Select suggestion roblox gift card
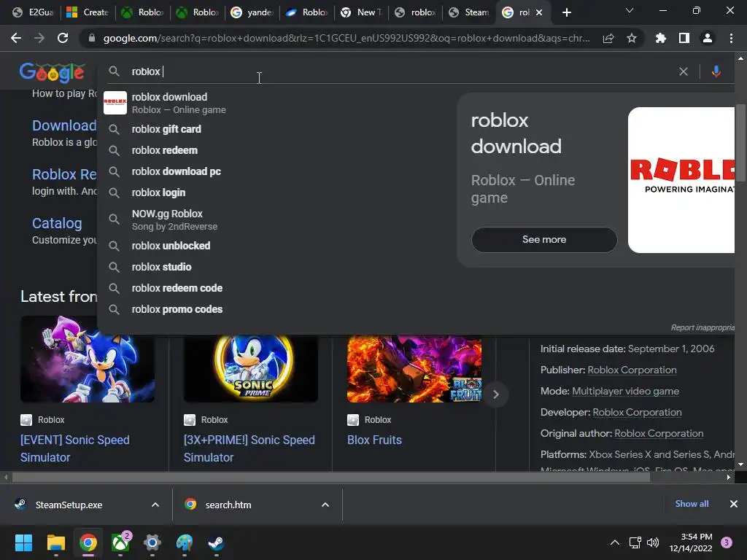Image resolution: width=747 pixels, height=560 pixels. click(276, 129)
